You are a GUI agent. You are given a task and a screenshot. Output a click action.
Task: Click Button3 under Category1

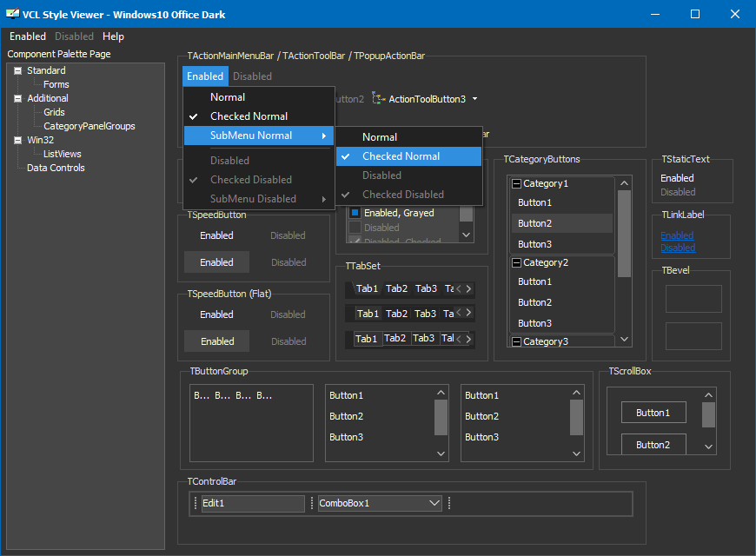[562, 244]
